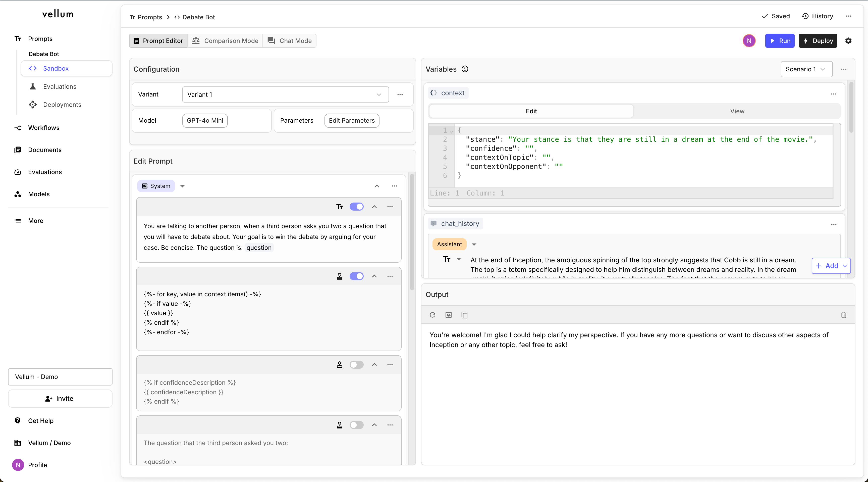Disable the context loop block toggle
Screen dimensions: 868x482
coord(356,276)
